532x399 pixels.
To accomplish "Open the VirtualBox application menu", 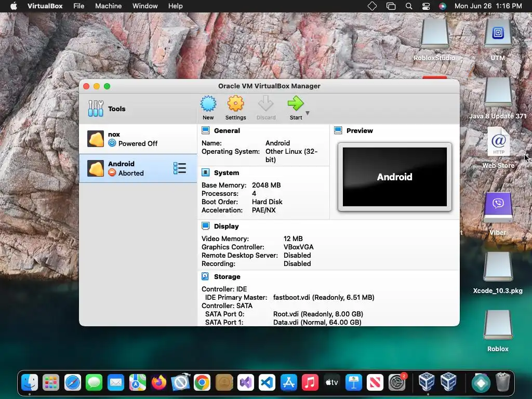I will (x=45, y=6).
